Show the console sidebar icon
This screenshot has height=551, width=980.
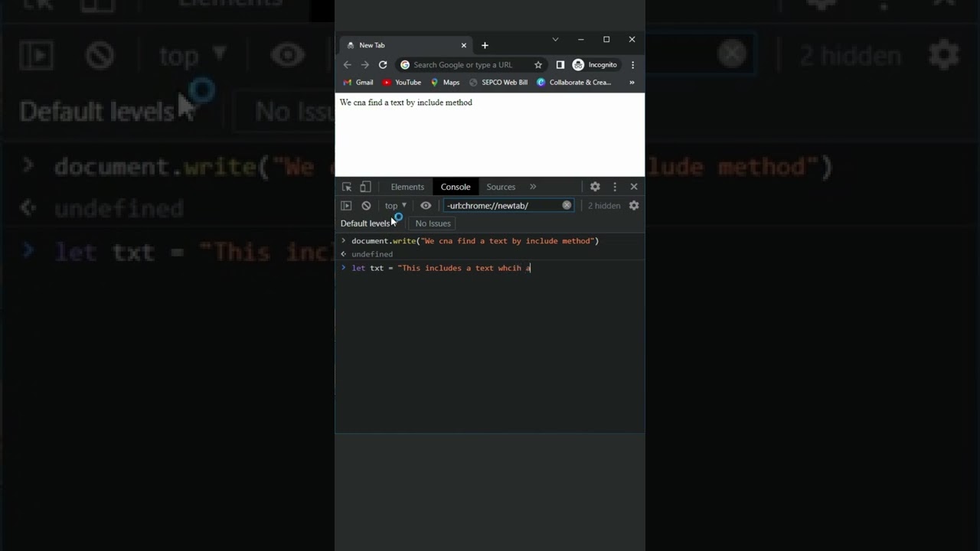pyautogui.click(x=346, y=206)
